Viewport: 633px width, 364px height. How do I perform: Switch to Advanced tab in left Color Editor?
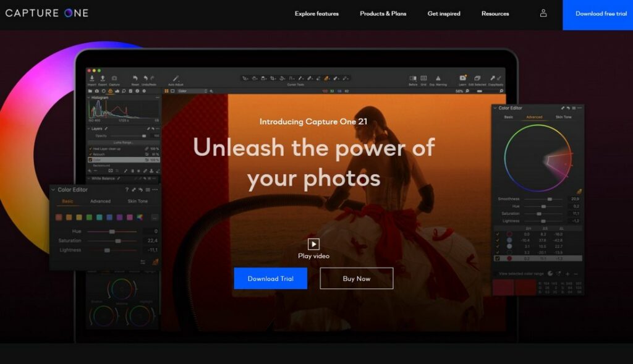[x=100, y=201]
